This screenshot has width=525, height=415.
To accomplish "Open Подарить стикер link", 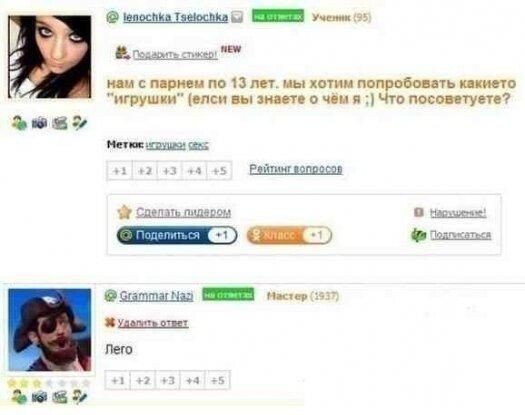I will tap(175, 54).
